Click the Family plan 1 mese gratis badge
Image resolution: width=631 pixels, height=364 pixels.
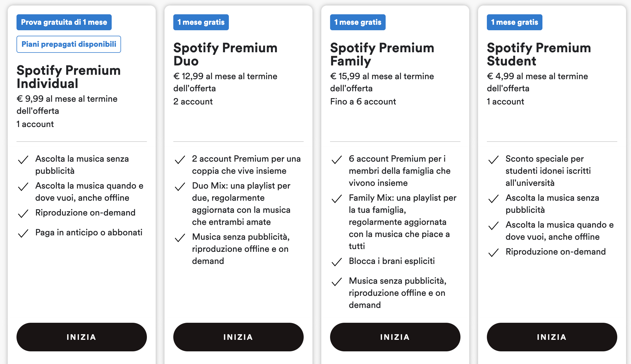pos(358,22)
